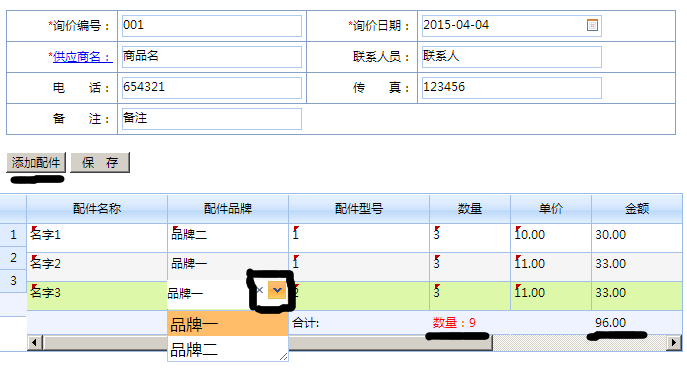Click the 添加配件 button
This screenshot has height=377, width=687.
click(36, 163)
